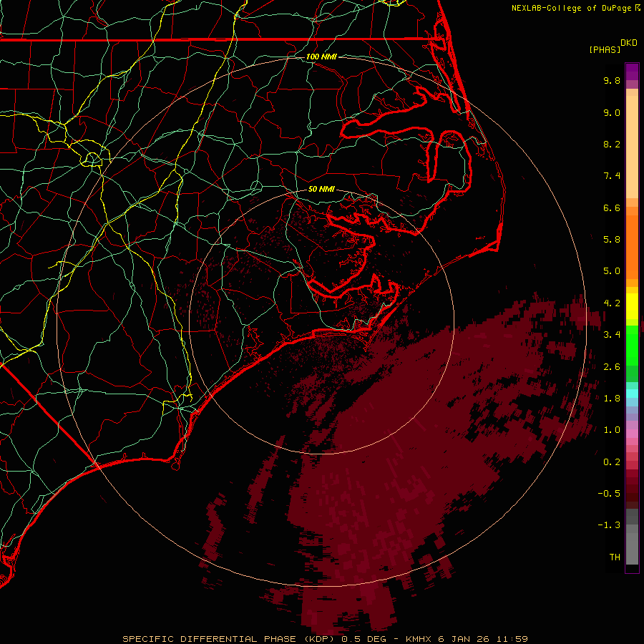Image resolution: width=644 pixels, height=644 pixels.
Task: Click the [PHAS] label above the color scale
Action: [605, 49]
